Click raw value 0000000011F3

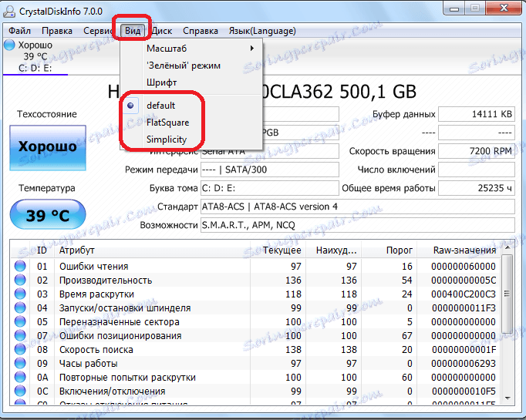click(x=464, y=307)
